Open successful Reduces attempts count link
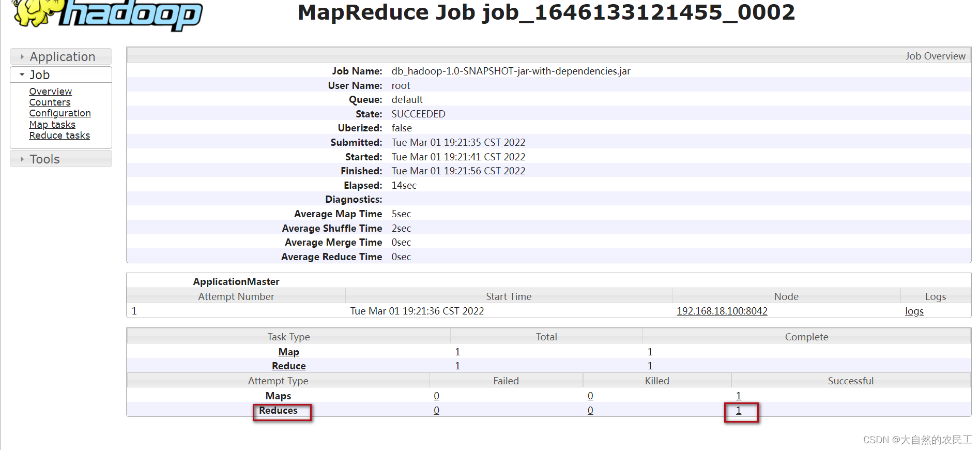Image resolution: width=980 pixels, height=450 pixels. click(x=739, y=410)
